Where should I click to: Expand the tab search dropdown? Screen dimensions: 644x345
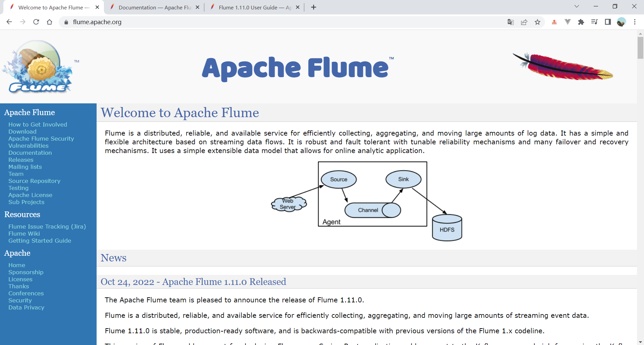[x=577, y=6]
